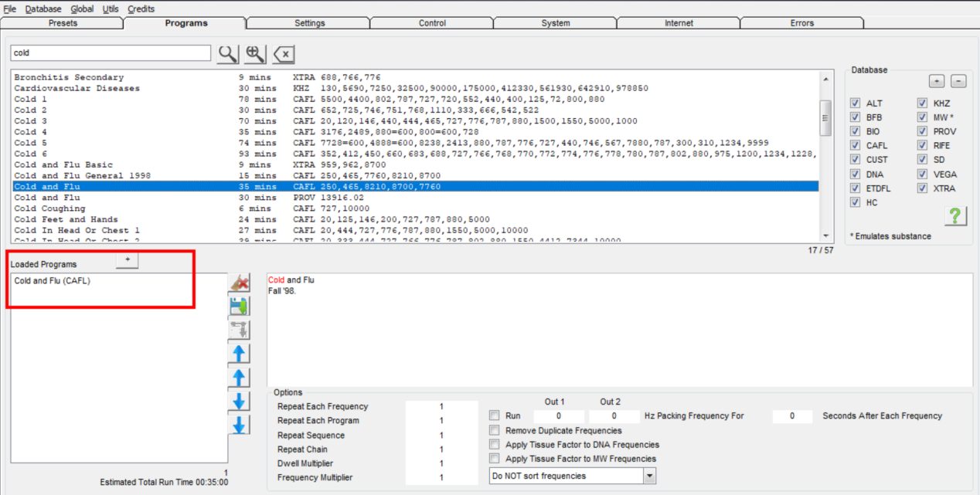Open the green question mark help
The width and height of the screenshot is (980, 495).
[x=955, y=216]
